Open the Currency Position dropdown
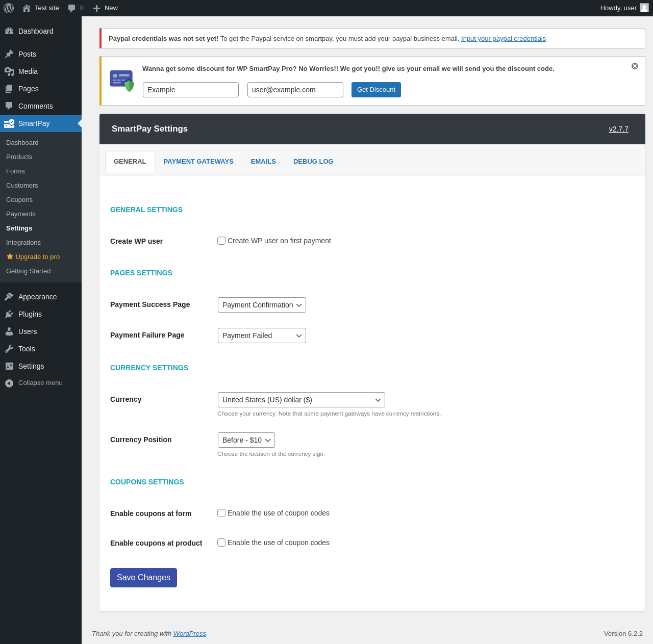653x644 pixels. point(246,440)
